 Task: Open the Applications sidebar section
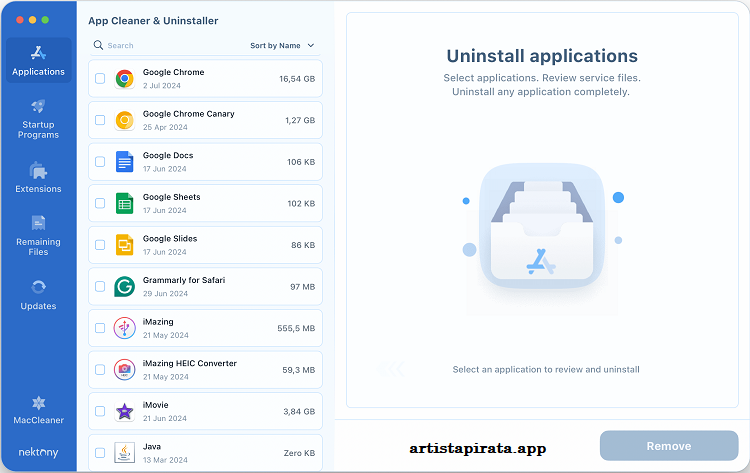point(38,60)
